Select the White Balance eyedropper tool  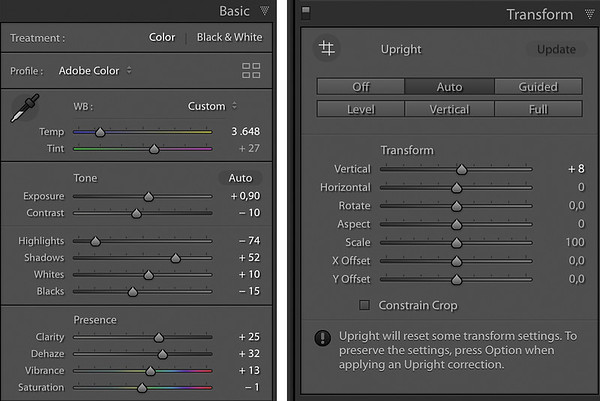(x=25, y=108)
